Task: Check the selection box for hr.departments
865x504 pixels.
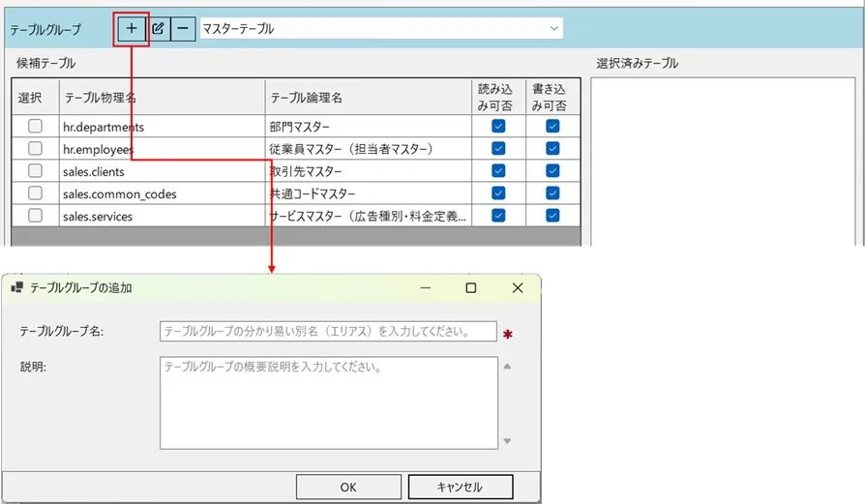Action: coord(35,127)
